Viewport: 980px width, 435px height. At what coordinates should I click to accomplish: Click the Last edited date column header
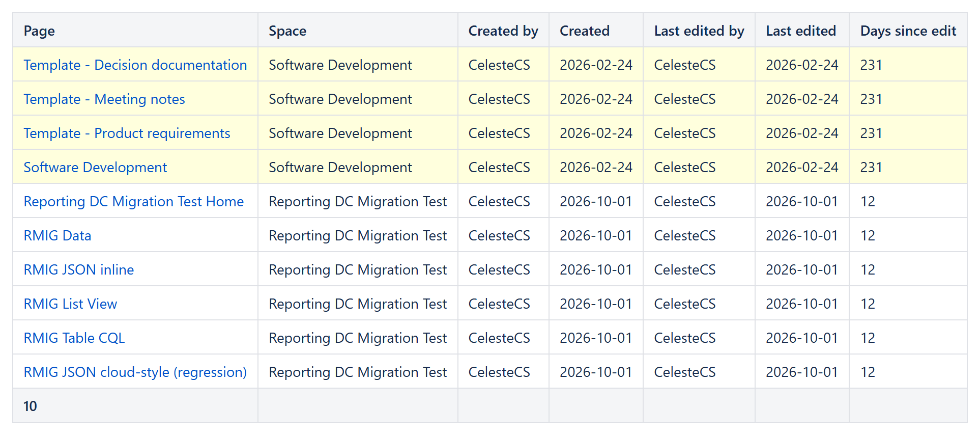pos(801,31)
